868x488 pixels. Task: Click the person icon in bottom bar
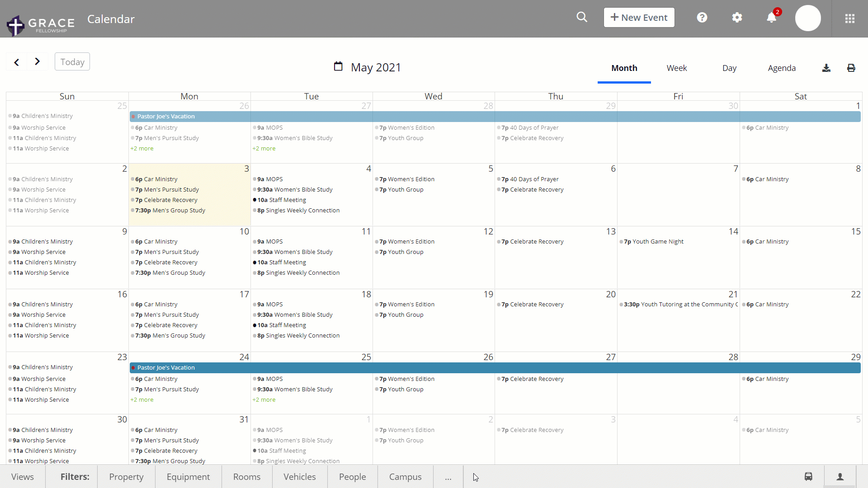(x=840, y=477)
